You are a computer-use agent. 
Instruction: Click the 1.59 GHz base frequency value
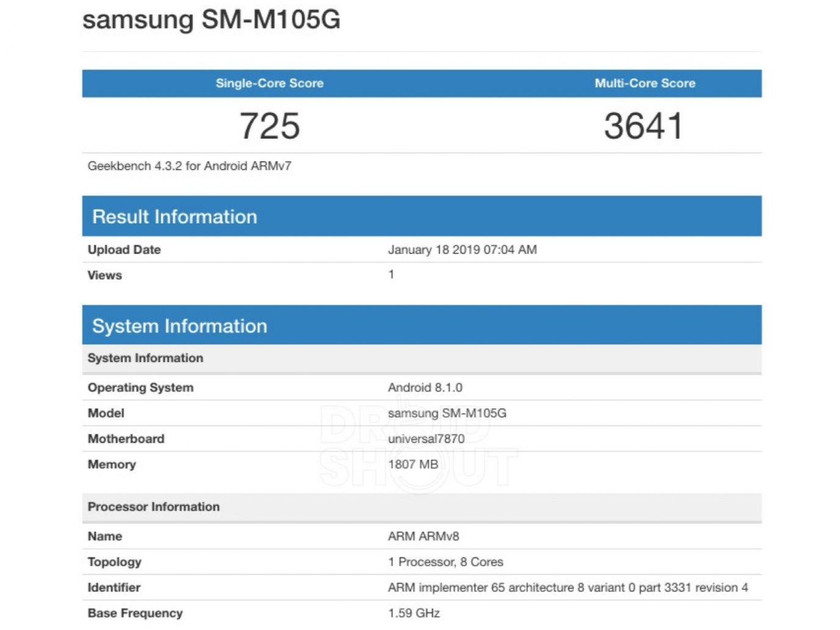(x=413, y=614)
